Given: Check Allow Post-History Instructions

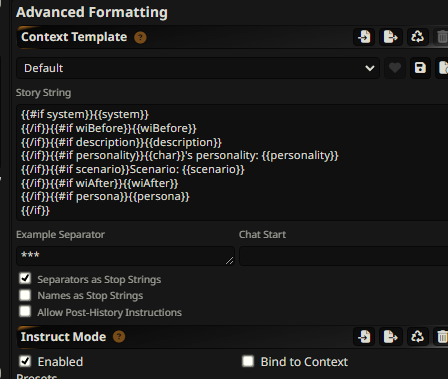Looking at the screenshot, I should pyautogui.click(x=25, y=311).
